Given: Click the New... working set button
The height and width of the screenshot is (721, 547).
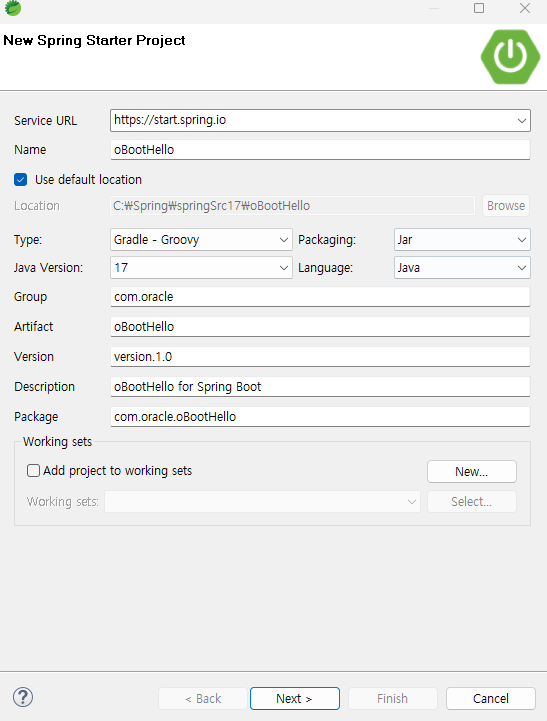Looking at the screenshot, I should (x=472, y=471).
